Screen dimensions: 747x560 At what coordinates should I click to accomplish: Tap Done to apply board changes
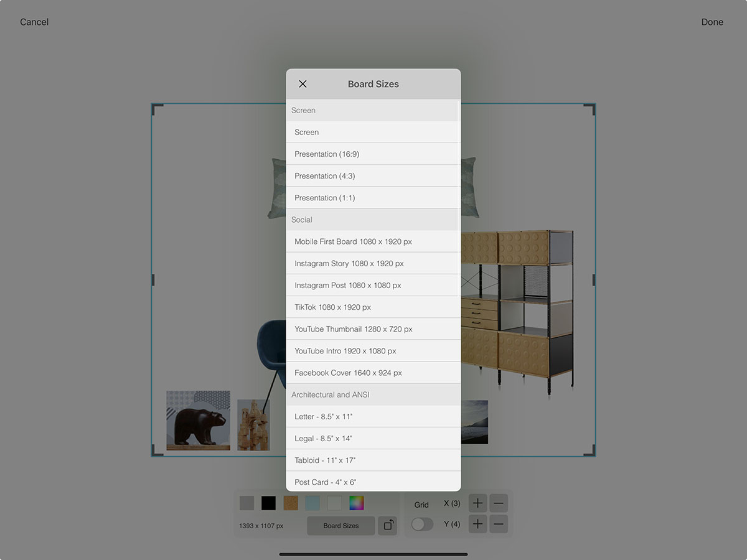(712, 22)
